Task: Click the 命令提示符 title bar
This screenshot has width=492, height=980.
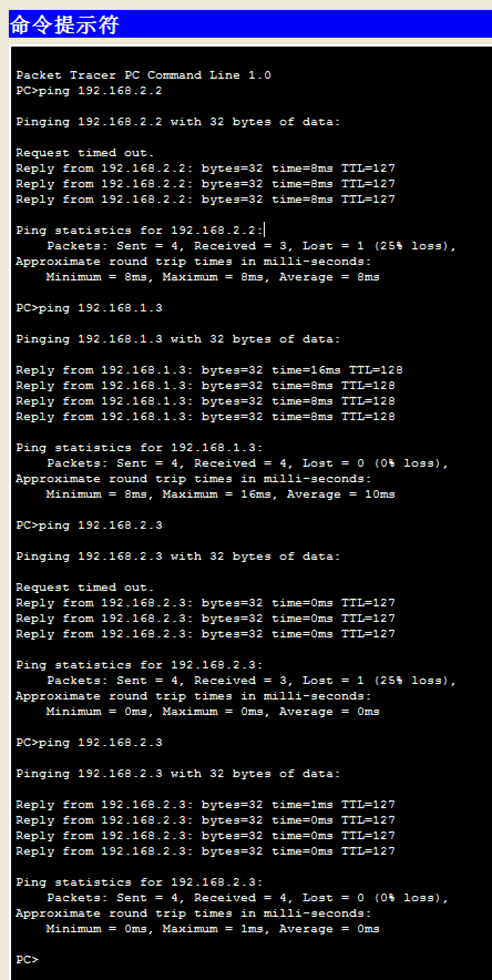Action: 249,24
